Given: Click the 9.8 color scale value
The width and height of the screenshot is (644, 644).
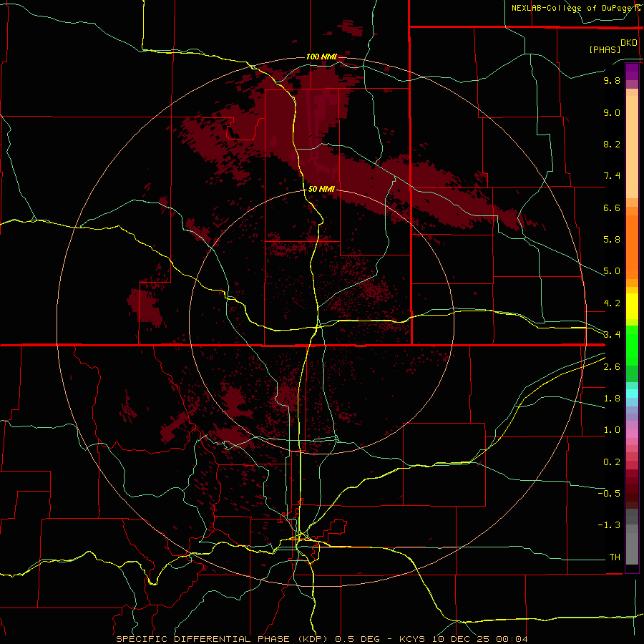Looking at the screenshot, I should (612, 80).
